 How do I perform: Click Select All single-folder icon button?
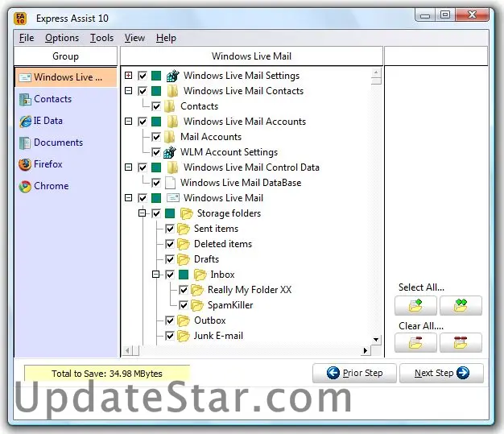[415, 305]
